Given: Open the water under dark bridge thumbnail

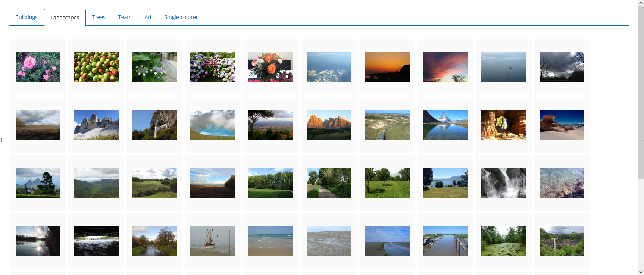Looking at the screenshot, I should 96,241.
